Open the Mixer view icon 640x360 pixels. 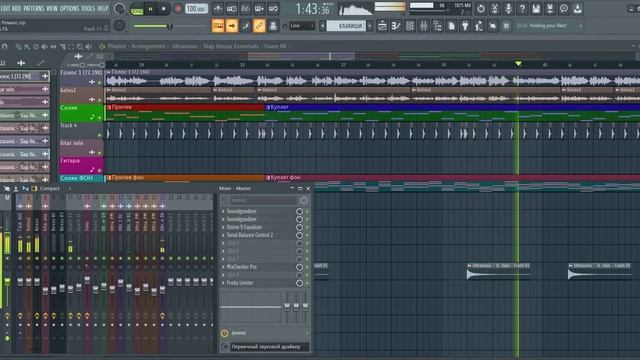pyautogui.click(x=424, y=26)
